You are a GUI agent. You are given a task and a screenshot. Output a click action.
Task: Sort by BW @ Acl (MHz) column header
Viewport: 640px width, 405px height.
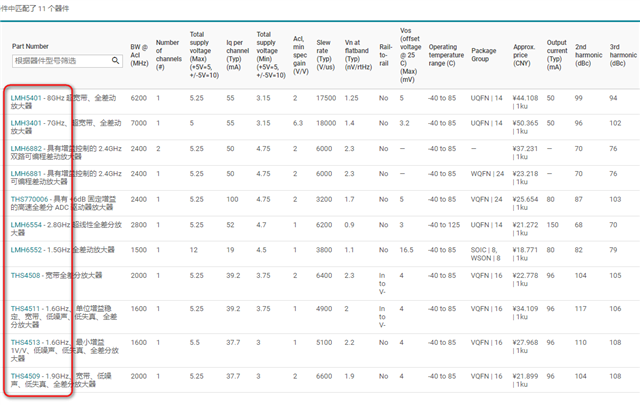point(139,55)
